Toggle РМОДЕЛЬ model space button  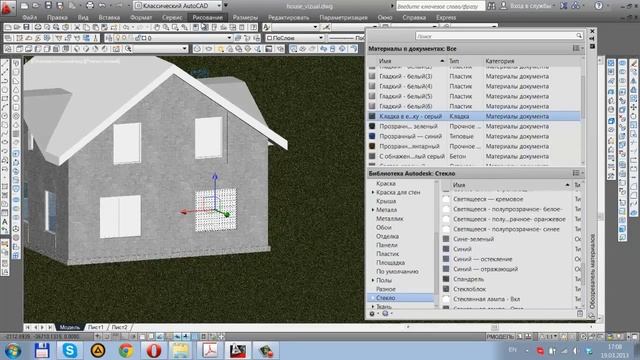(x=500, y=337)
